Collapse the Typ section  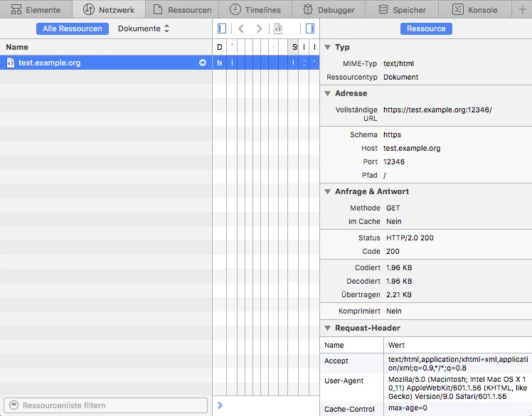[x=327, y=47]
